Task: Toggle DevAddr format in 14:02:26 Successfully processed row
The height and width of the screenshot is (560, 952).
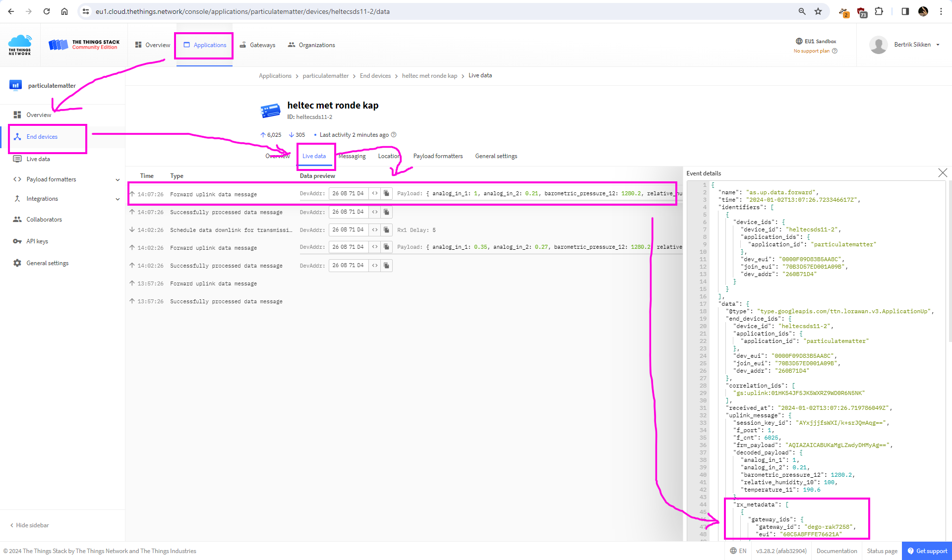Action: coord(375,266)
